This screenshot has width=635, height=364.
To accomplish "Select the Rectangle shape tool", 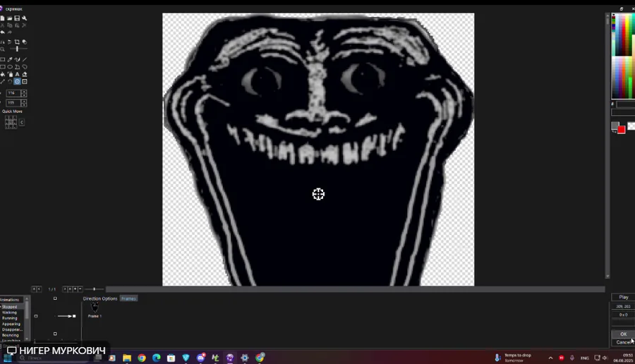I will click(x=2, y=67).
